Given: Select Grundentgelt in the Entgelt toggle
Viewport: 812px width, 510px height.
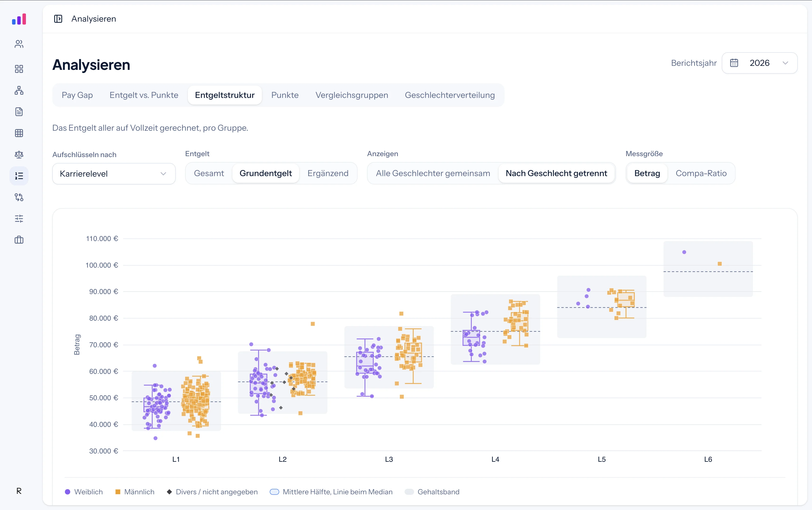Looking at the screenshot, I should tap(265, 173).
